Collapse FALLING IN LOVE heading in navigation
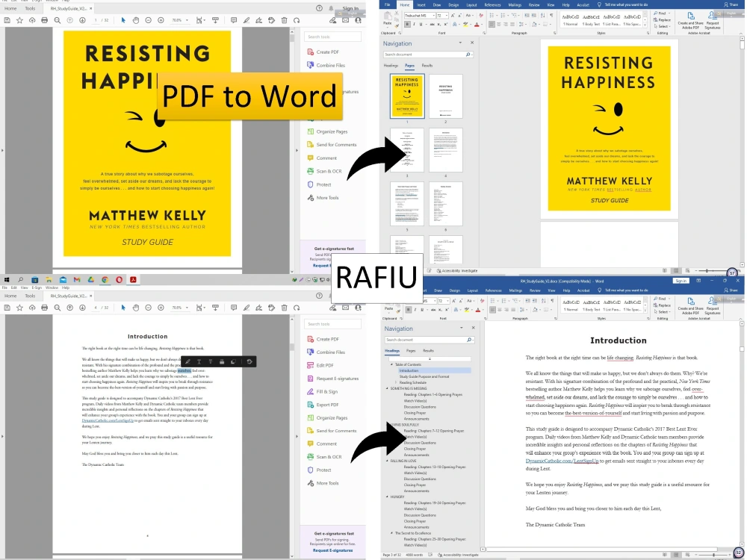 tap(387, 461)
